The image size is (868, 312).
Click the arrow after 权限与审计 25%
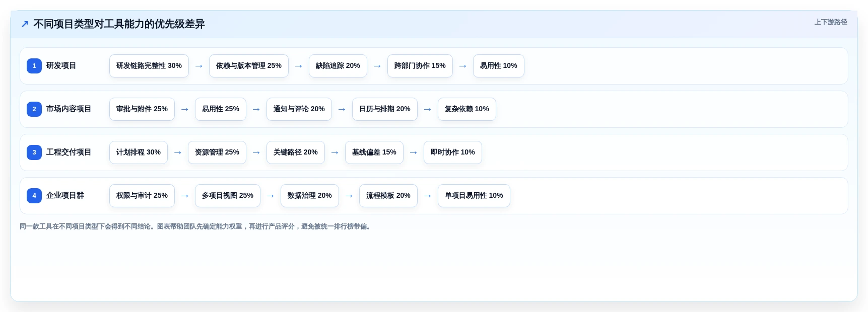click(185, 196)
